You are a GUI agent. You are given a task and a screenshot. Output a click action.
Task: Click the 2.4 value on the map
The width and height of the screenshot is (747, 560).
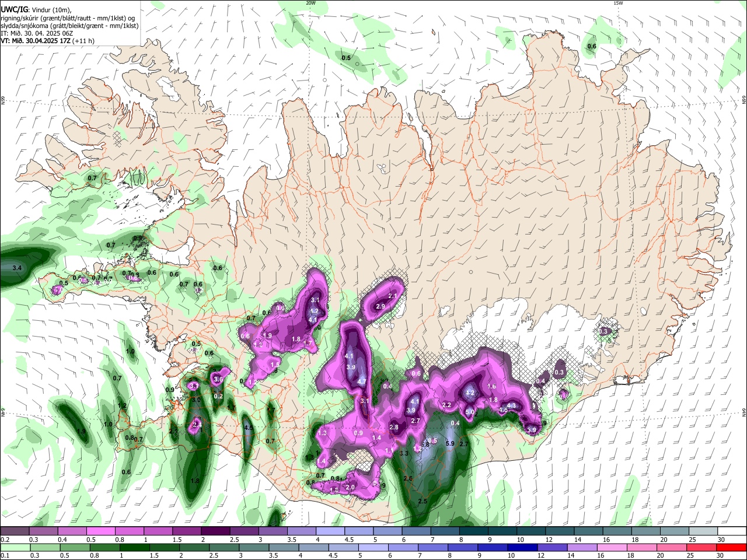(x=197, y=425)
